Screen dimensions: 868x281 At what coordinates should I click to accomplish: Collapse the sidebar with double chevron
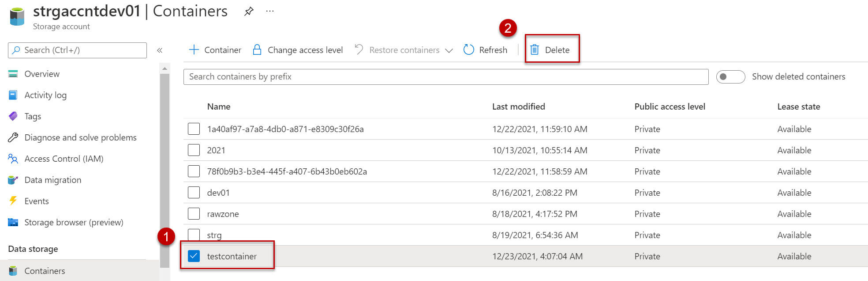[x=160, y=50]
